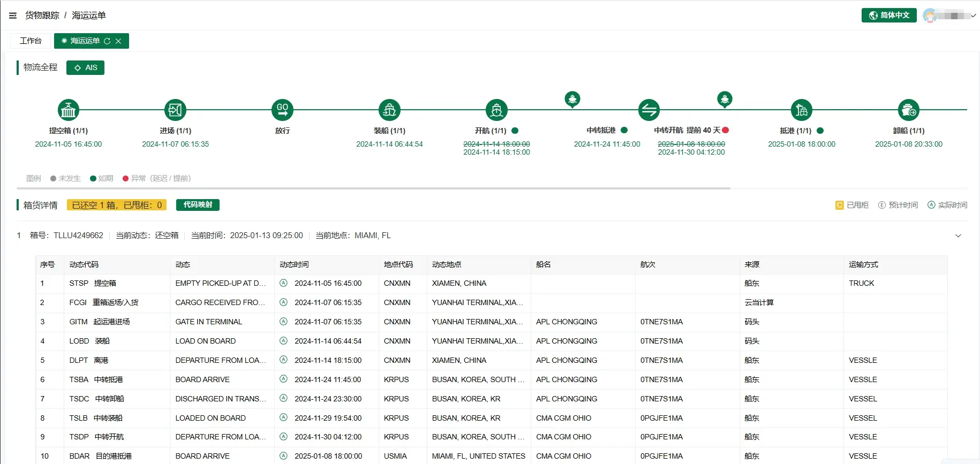Switch to the 工作台 tab

(31, 41)
